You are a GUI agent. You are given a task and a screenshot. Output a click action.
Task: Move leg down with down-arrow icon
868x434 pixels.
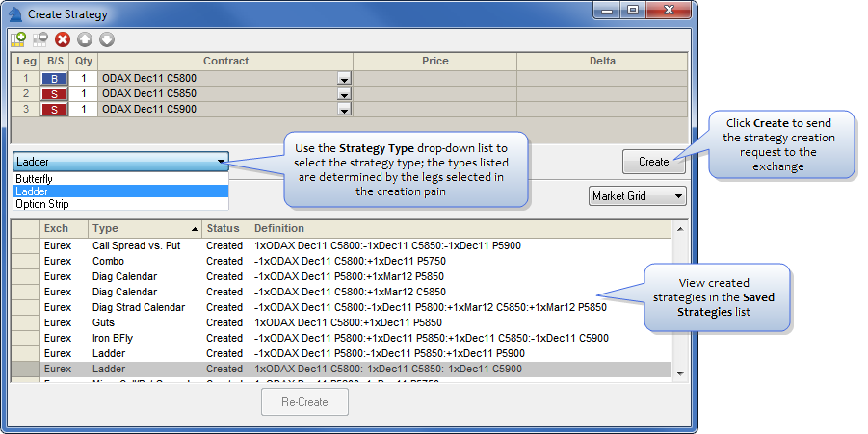[107, 39]
